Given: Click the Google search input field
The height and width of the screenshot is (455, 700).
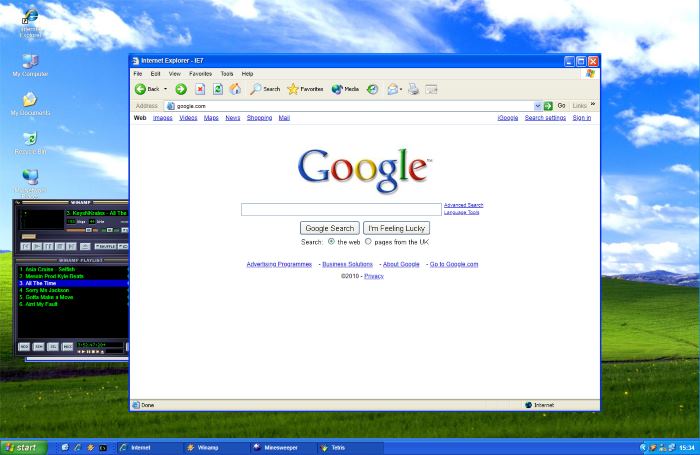Looking at the screenshot, I should pos(341,209).
